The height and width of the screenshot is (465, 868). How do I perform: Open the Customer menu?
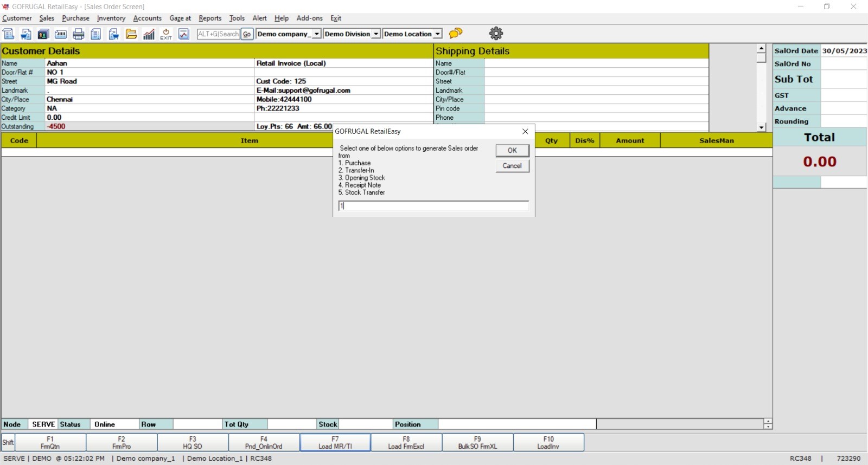point(17,18)
